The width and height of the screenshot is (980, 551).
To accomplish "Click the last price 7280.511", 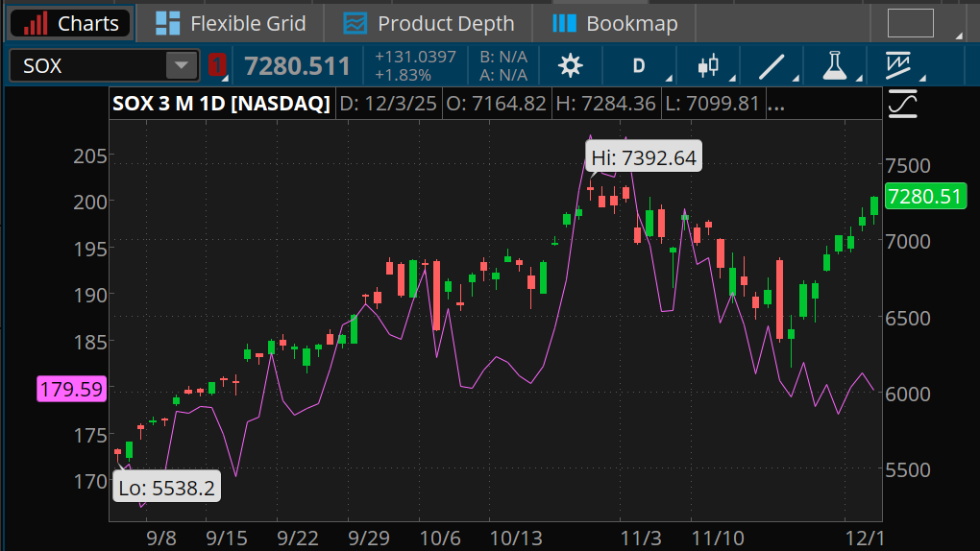I will [x=297, y=65].
